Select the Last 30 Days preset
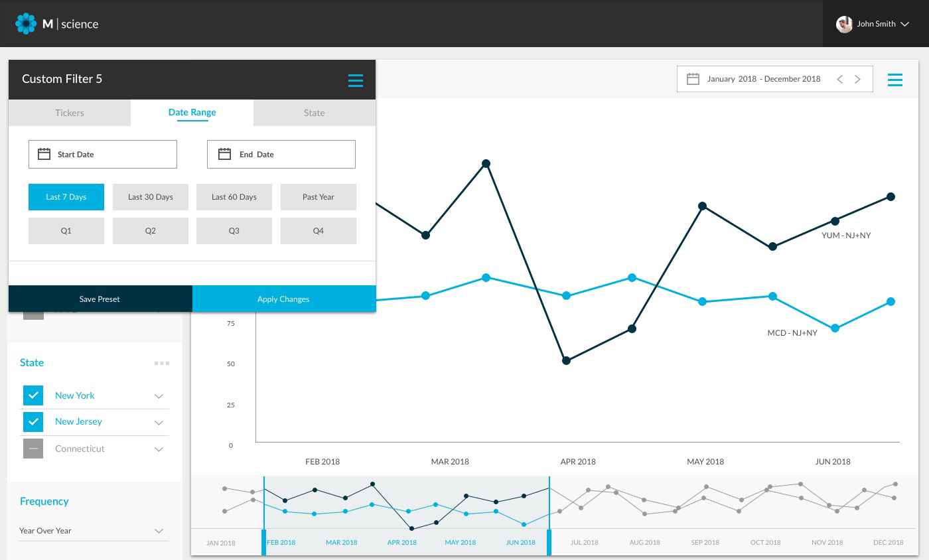The image size is (929, 560). pyautogui.click(x=151, y=197)
